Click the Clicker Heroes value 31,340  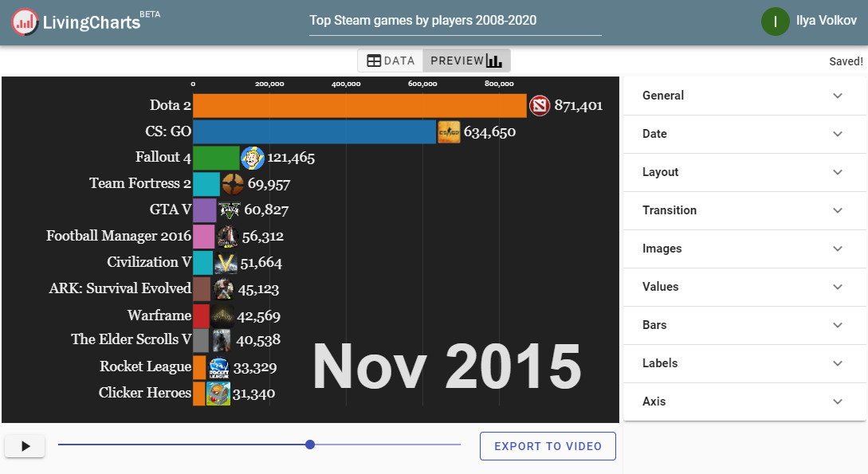[x=253, y=394]
